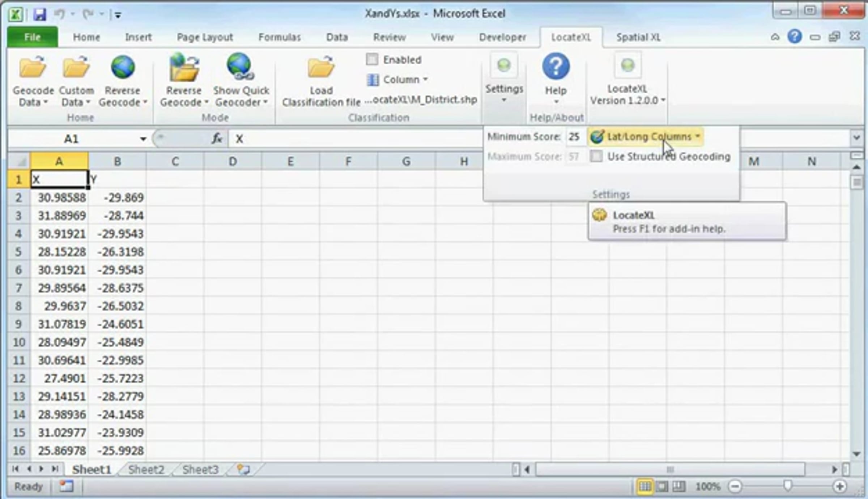Click the Geocode Data folder icon

pos(33,67)
